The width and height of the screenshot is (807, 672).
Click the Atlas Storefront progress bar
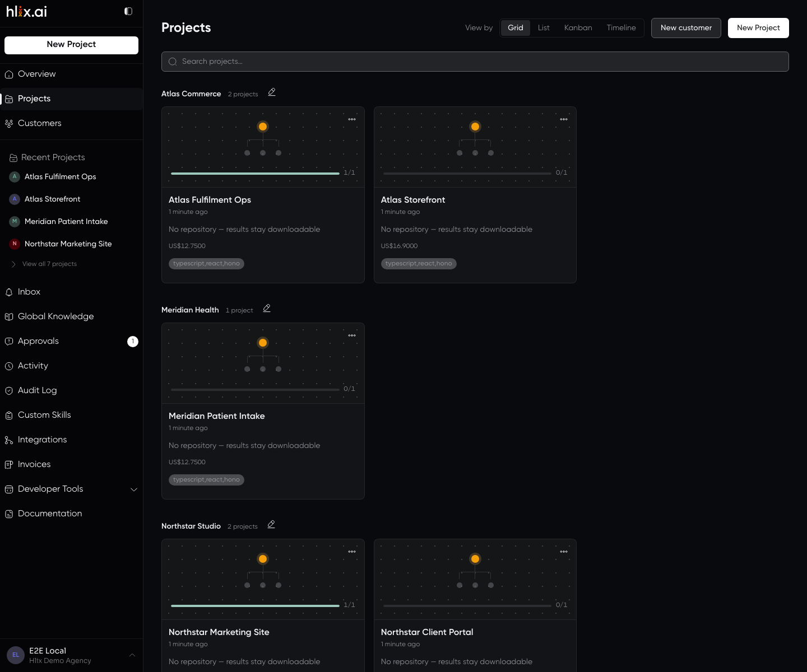pos(467,174)
